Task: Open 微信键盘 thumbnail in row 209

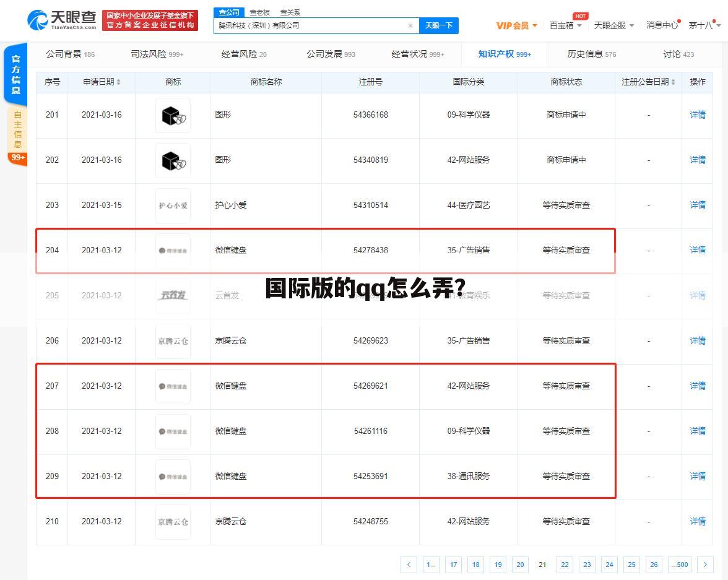Action: point(173,477)
